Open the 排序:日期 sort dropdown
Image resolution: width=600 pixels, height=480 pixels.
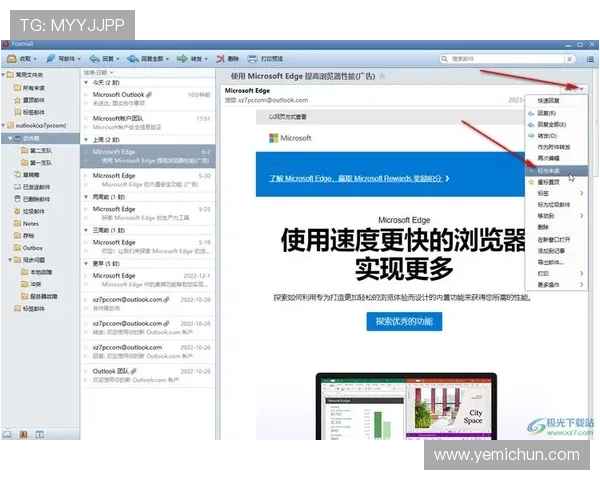(x=99, y=72)
